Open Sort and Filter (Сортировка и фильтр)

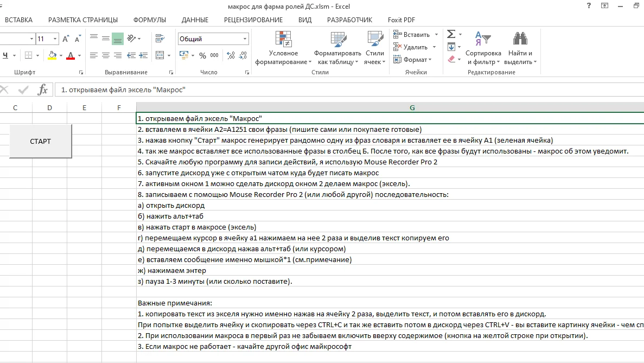483,48
